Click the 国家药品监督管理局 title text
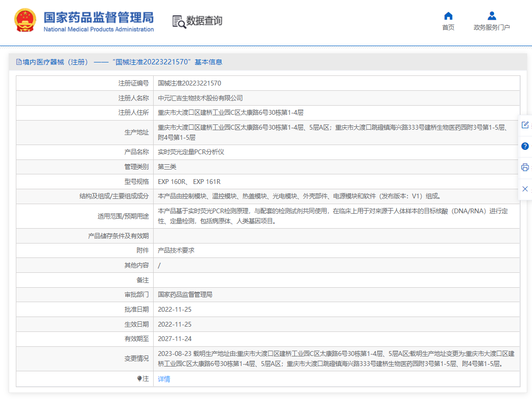This screenshot has width=532, height=403. (98, 17)
